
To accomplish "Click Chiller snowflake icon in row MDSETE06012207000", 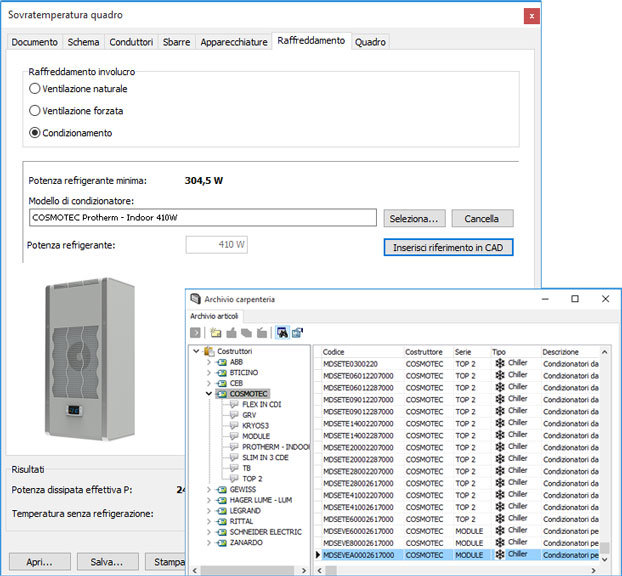I will point(500,375).
